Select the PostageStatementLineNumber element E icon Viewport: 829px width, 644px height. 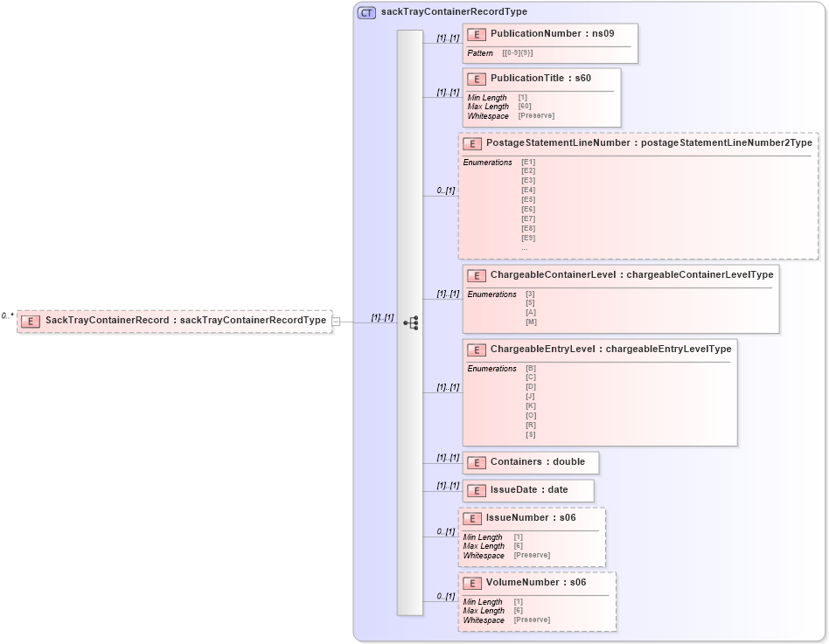(x=473, y=143)
